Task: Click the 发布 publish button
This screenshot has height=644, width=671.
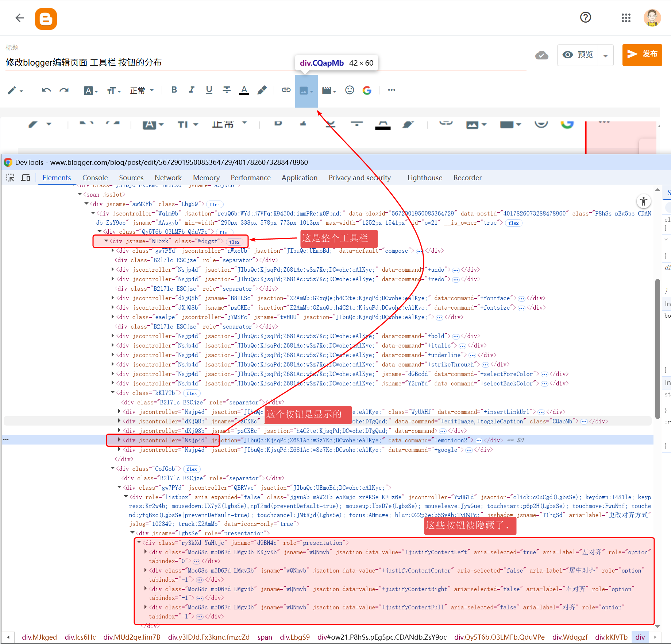Action: click(642, 55)
